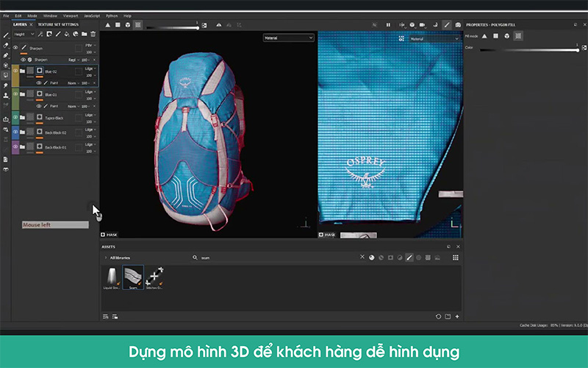Select the Seam asset thumbnail

click(133, 278)
